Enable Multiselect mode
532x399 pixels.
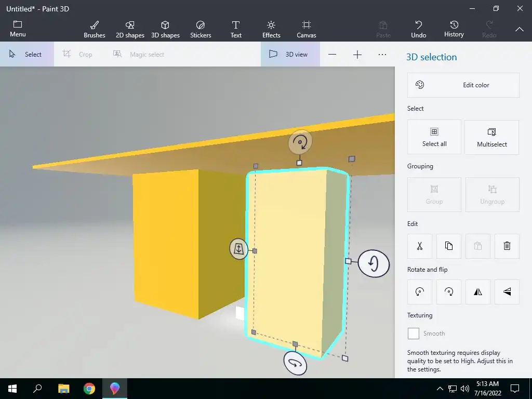491,137
